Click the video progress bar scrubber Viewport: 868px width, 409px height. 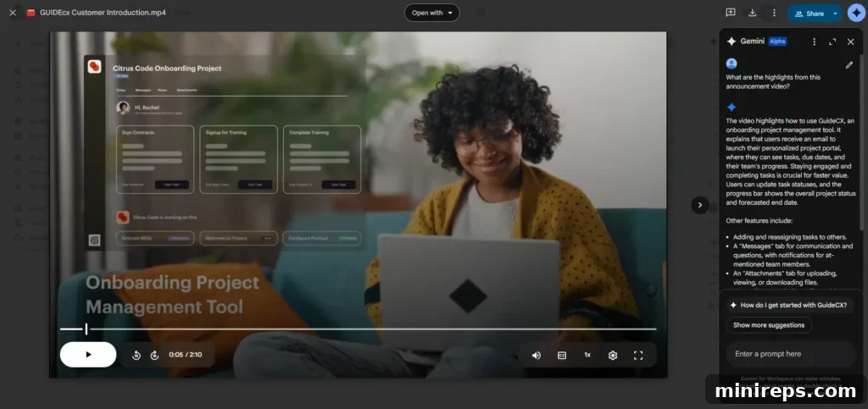86,329
